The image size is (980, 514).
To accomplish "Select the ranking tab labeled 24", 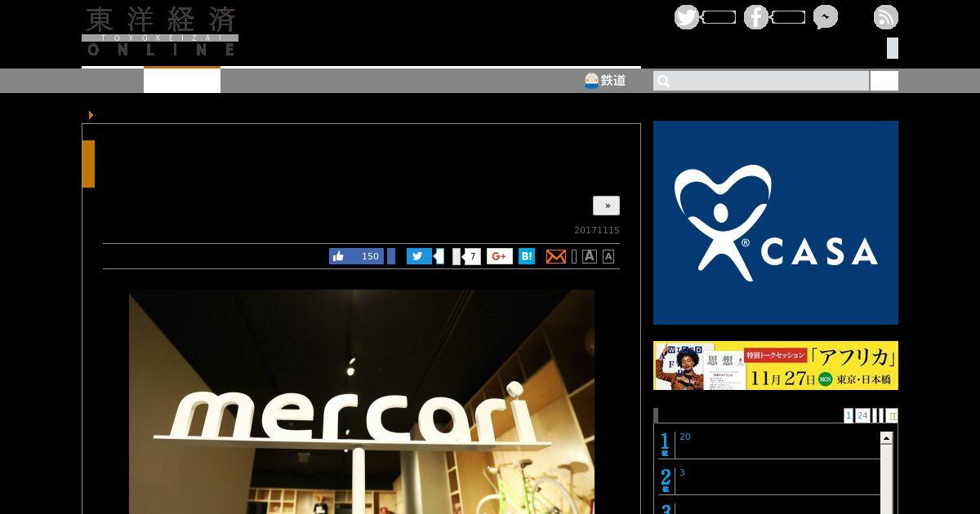I will click(x=862, y=415).
